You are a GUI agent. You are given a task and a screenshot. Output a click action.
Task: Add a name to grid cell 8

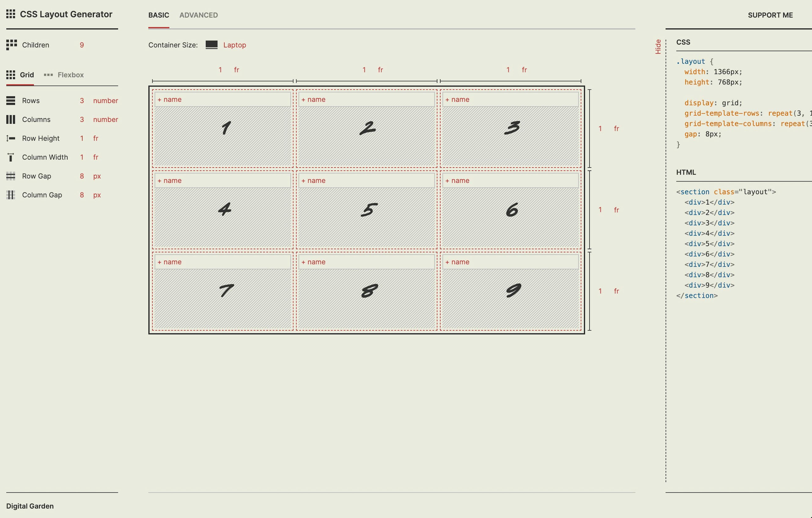pos(366,262)
